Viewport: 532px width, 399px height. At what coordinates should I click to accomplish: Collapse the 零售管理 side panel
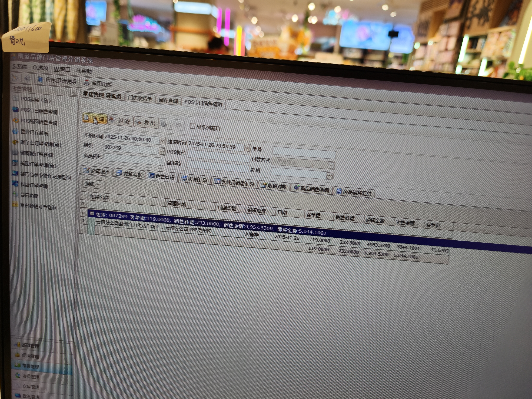(x=74, y=92)
